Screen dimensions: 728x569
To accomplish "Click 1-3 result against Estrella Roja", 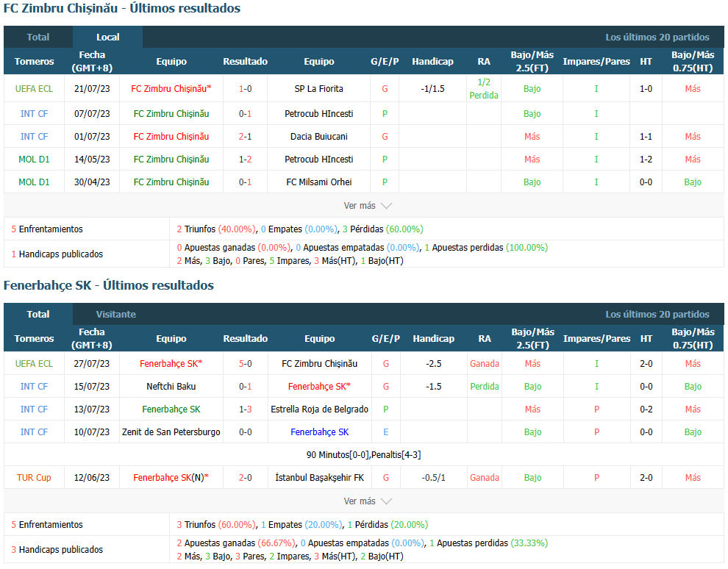I will [x=245, y=409].
